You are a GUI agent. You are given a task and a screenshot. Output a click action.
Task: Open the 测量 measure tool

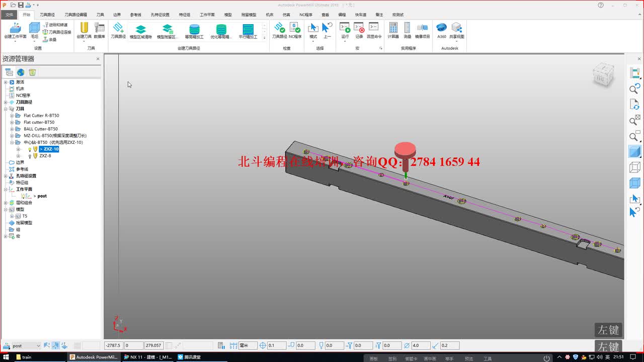click(x=407, y=30)
